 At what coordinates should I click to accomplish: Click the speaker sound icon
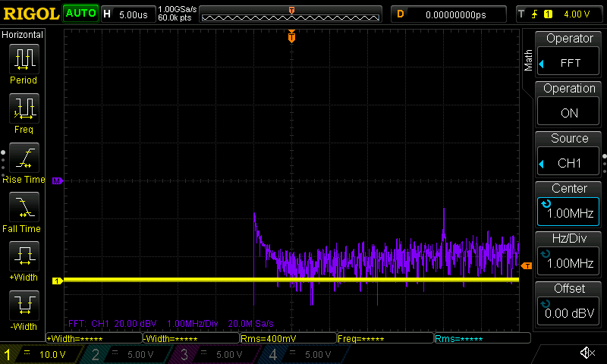coord(587,353)
